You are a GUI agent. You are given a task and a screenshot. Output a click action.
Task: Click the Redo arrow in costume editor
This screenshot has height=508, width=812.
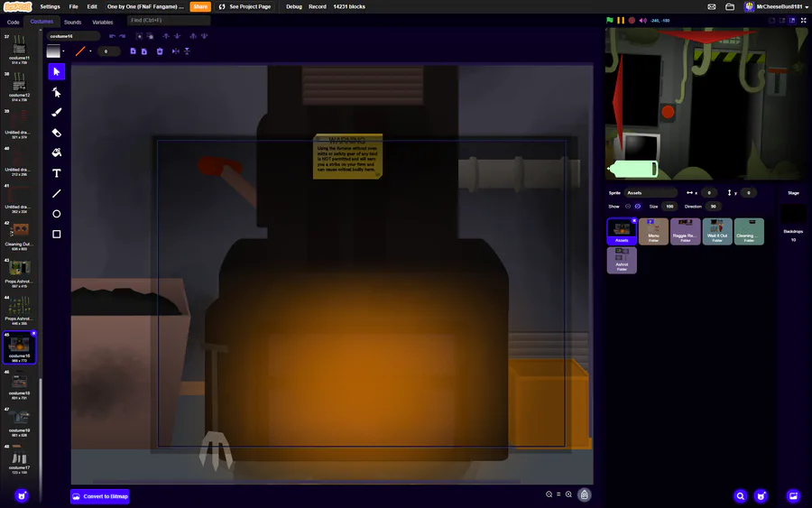click(122, 36)
